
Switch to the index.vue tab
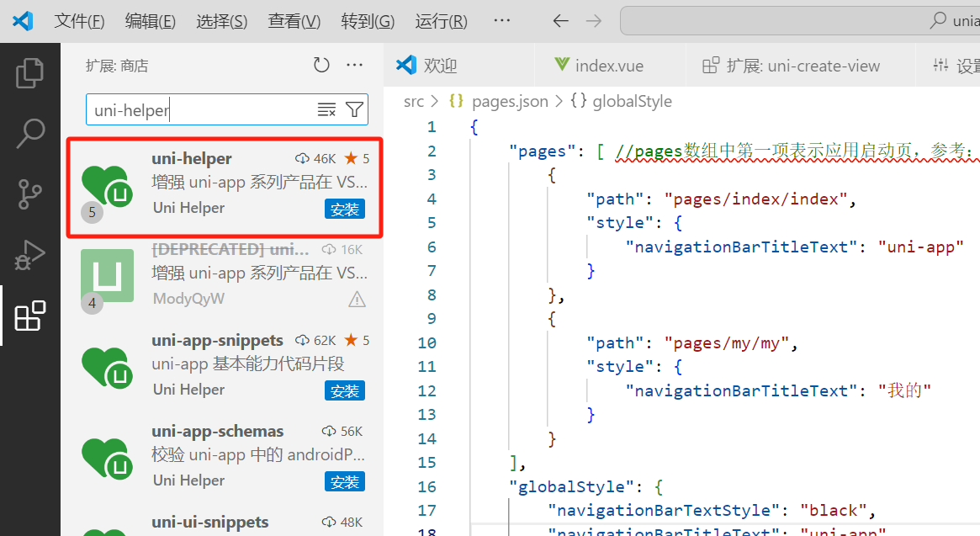pos(610,65)
